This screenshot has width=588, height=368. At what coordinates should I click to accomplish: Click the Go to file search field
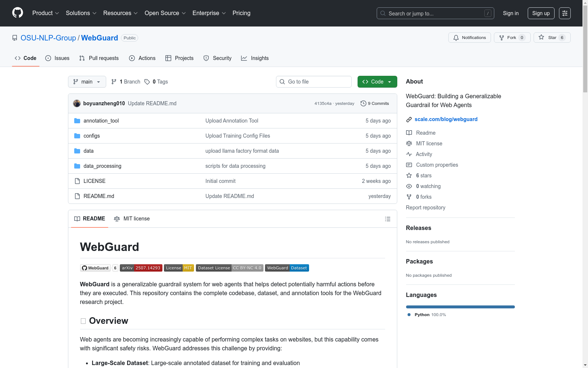pos(314,82)
